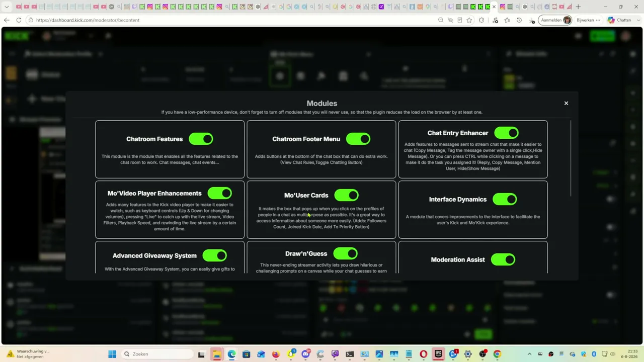Click the Aanmelden profile button
The width and height of the screenshot is (644, 362).
[555, 20]
